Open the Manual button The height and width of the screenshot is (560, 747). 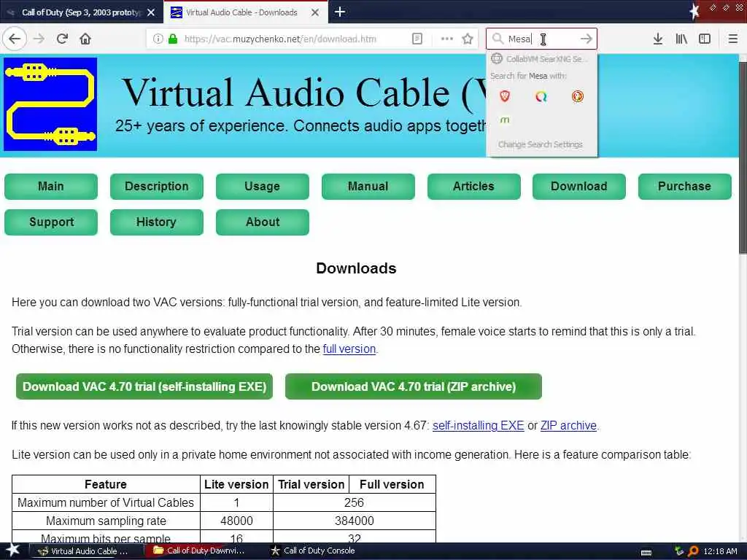coord(368,186)
